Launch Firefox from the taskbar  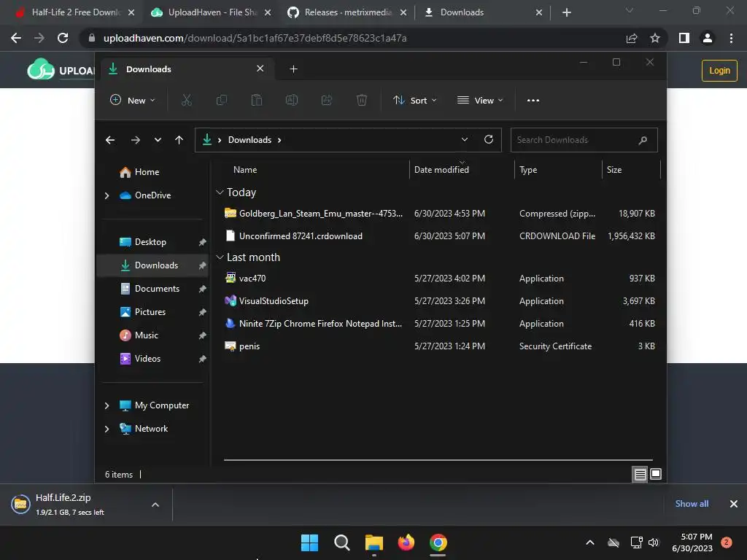[406, 542]
